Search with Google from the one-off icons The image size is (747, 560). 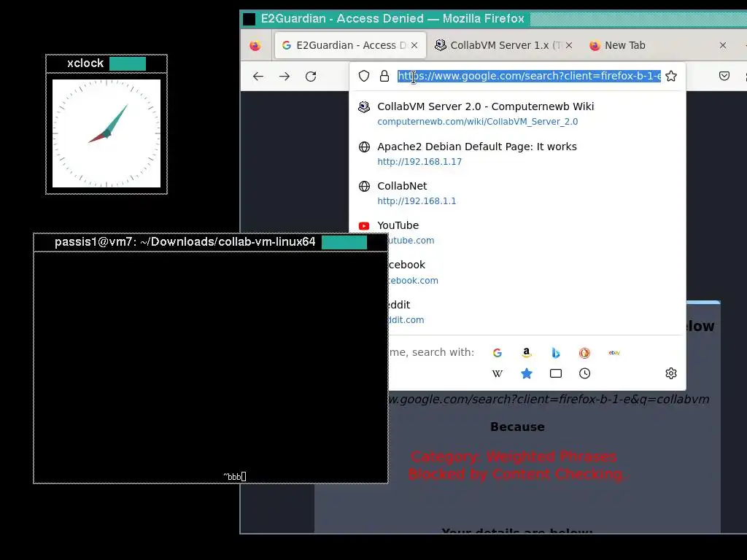(498, 353)
